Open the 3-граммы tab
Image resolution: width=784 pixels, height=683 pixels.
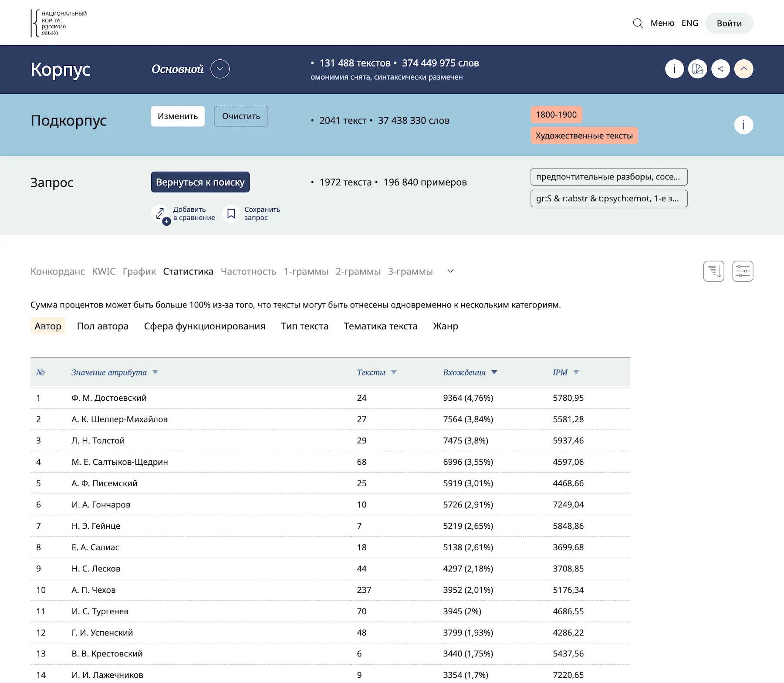pyautogui.click(x=410, y=271)
